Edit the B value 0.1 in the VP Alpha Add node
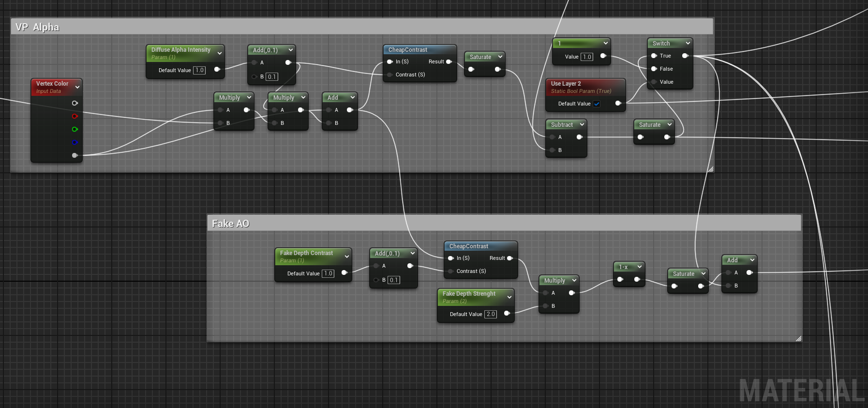This screenshot has width=868, height=408. click(x=272, y=76)
